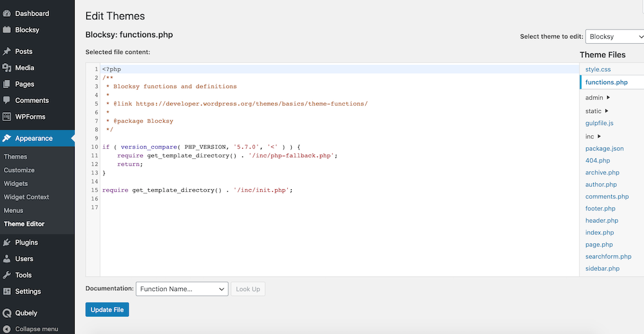The image size is (644, 334).
Task: Open gulpfile.js theme file
Action: point(599,123)
